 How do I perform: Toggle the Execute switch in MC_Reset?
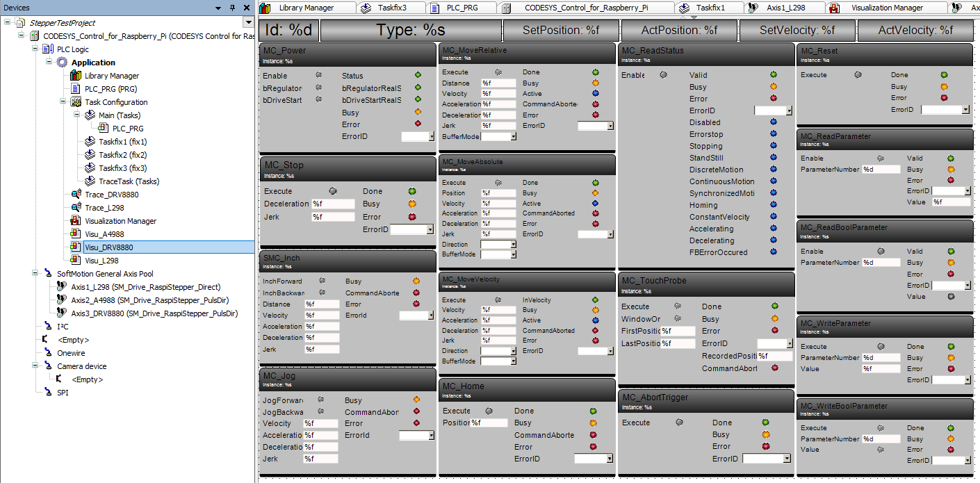tap(858, 74)
